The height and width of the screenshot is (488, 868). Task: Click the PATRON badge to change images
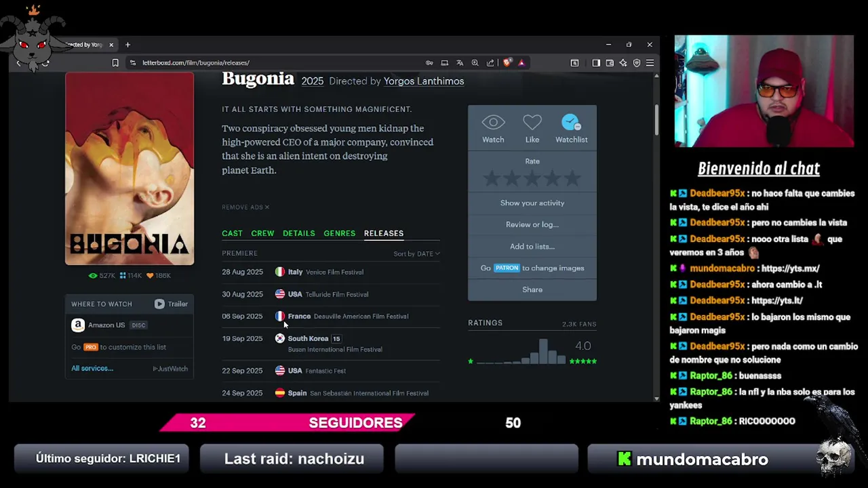point(507,268)
